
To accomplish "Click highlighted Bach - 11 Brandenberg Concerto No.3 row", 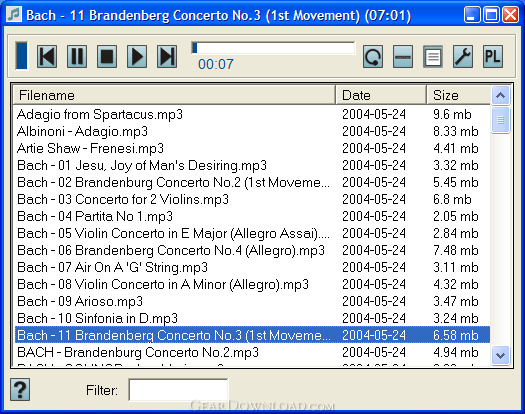I will [x=252, y=335].
